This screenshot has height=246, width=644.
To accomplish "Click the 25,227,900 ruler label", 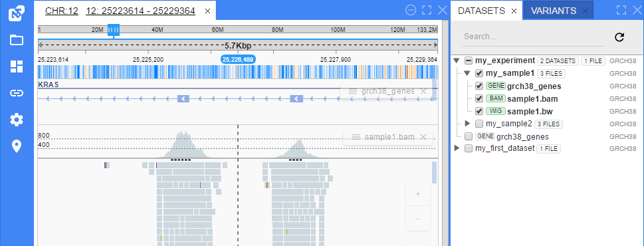I will tap(336, 60).
